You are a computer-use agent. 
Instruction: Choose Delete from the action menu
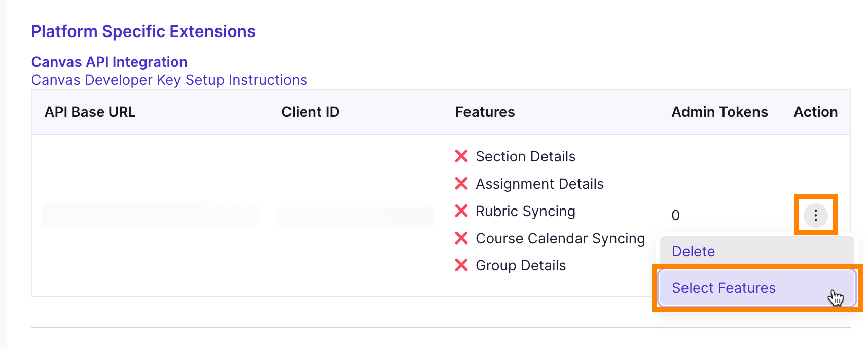[x=756, y=251]
